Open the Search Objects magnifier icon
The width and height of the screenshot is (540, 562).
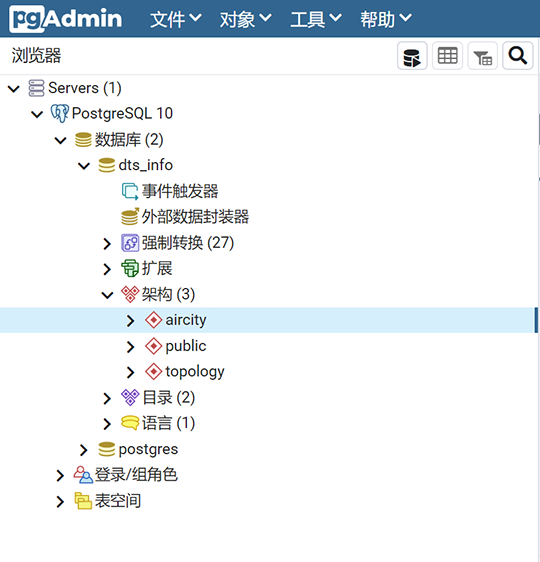click(x=517, y=56)
